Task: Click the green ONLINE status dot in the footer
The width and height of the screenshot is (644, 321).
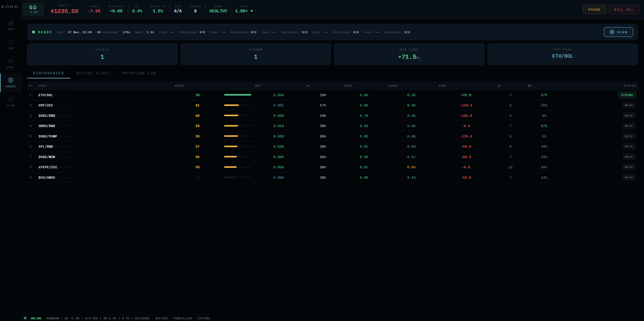Action: pos(25,318)
